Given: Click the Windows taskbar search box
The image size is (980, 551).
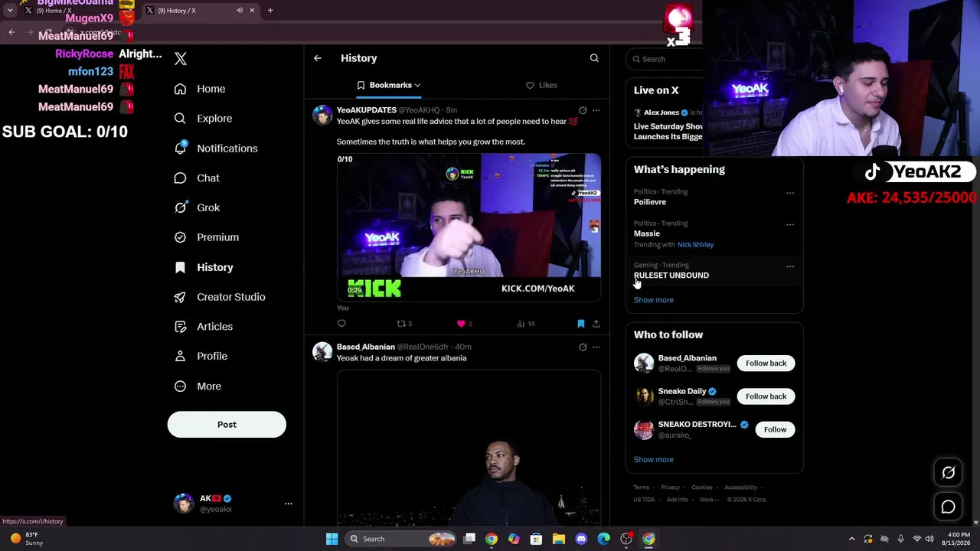Looking at the screenshot, I should [x=399, y=539].
